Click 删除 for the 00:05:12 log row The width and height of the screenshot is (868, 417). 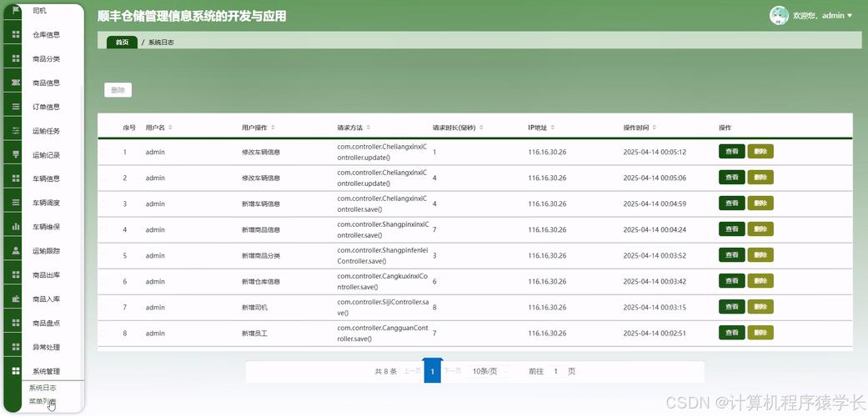pos(760,151)
